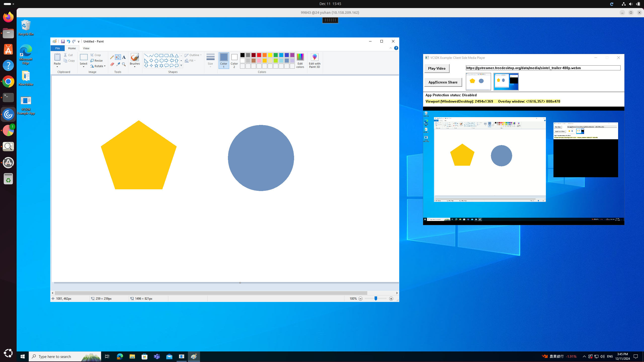644x362 pixels.
Task: Collapse the ribbon with chevron arrow
Action: (x=390, y=48)
